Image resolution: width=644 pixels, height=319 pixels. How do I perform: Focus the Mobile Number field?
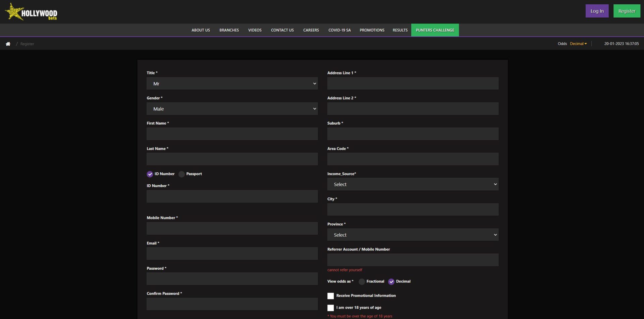click(x=232, y=228)
